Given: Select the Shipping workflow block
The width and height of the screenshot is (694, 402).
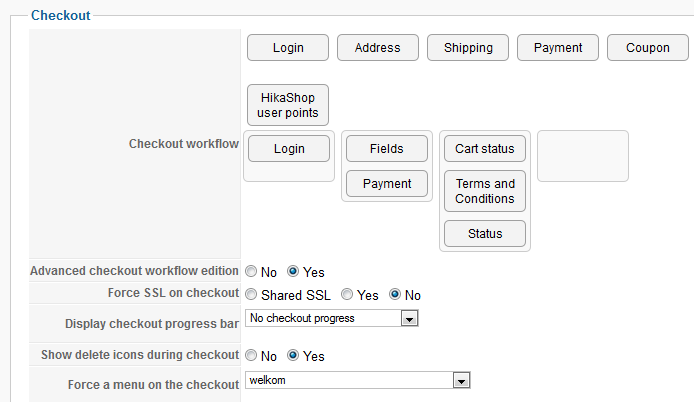Looking at the screenshot, I should [x=468, y=47].
